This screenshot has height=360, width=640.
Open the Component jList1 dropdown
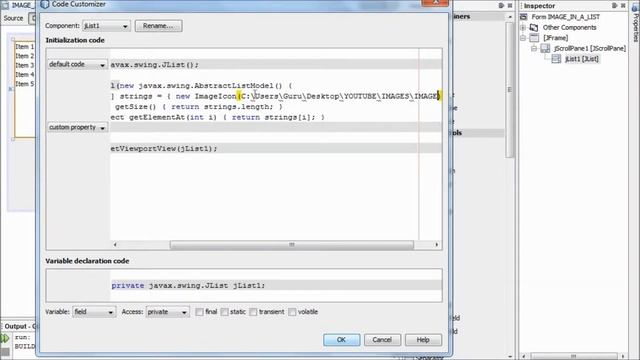106,26
